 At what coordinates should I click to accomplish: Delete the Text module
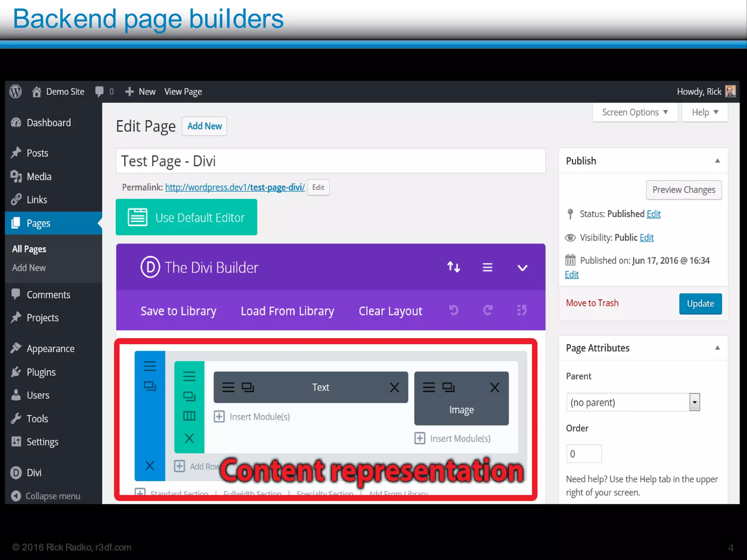pos(394,387)
